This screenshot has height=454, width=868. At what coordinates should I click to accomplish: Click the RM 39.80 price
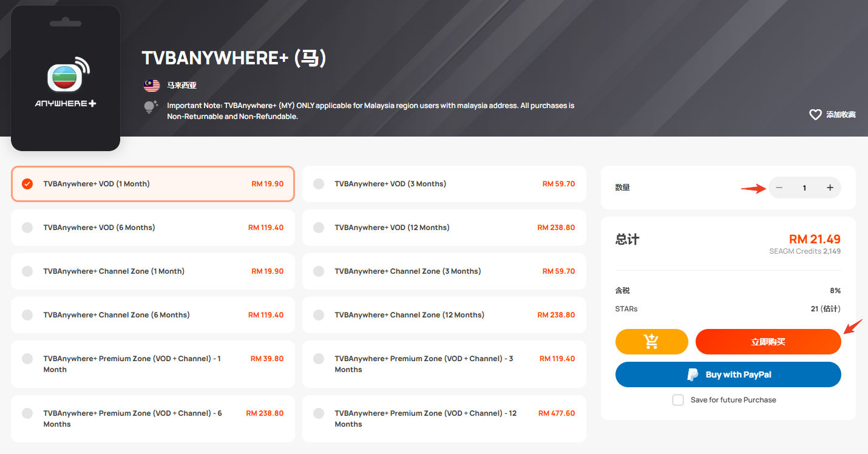267,359
